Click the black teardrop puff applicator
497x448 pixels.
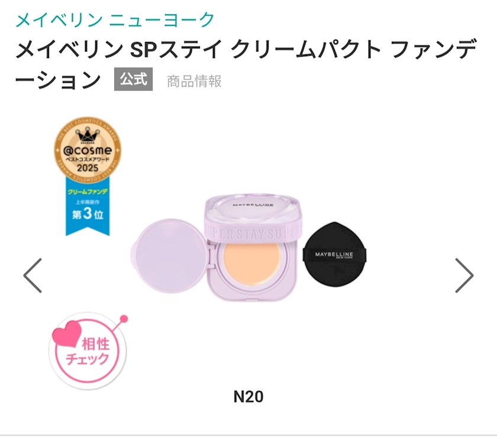[334, 254]
